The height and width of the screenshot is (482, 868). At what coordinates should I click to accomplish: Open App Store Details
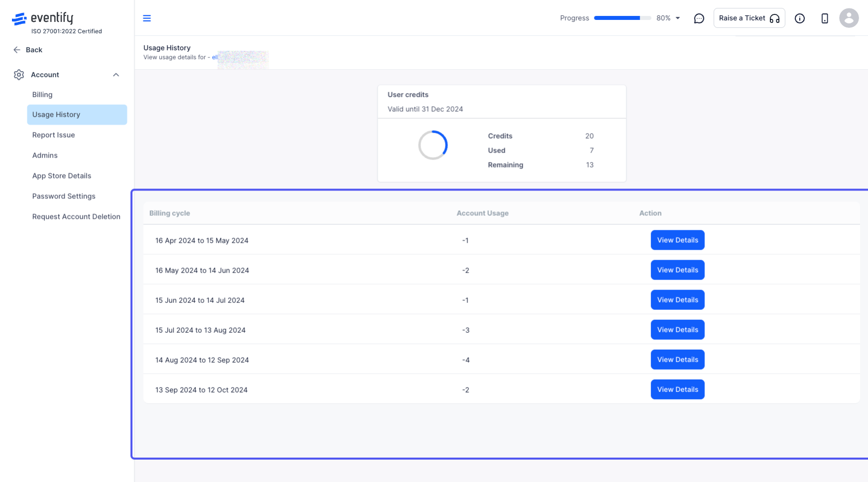click(x=62, y=176)
